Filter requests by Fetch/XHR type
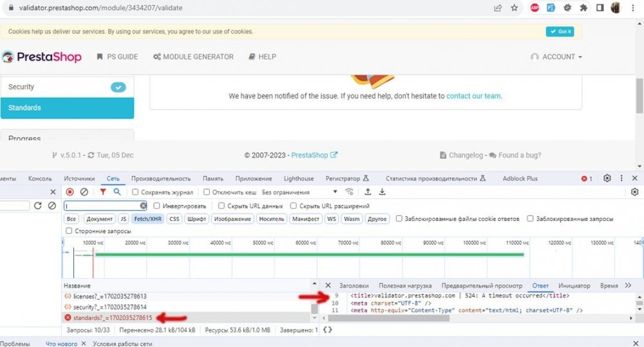 tap(148, 219)
